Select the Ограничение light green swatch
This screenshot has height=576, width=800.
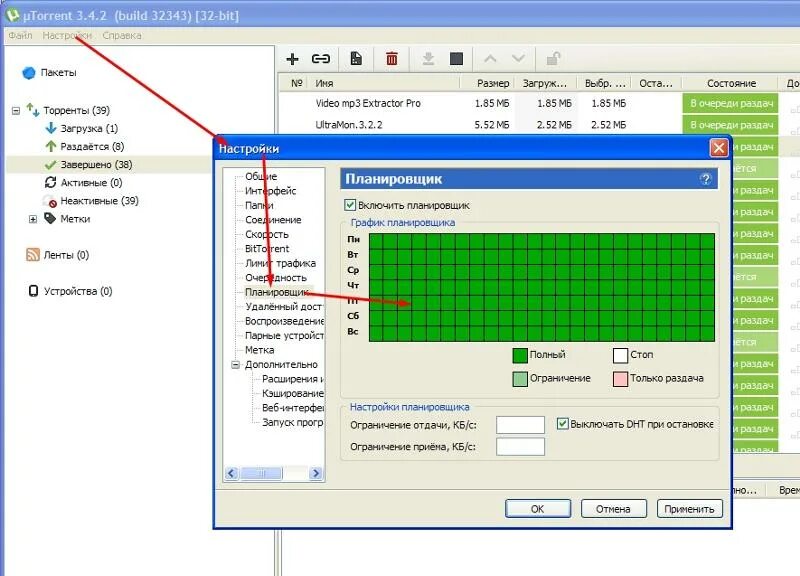pos(519,379)
